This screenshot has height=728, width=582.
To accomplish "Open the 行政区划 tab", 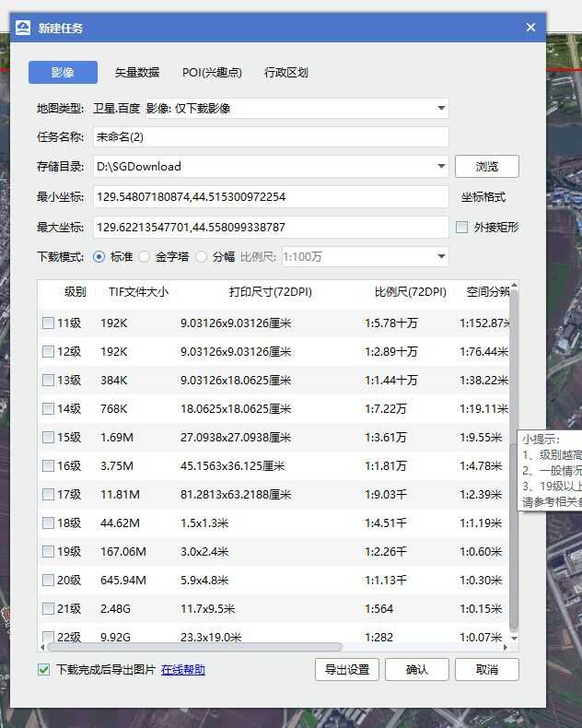I will (286, 73).
